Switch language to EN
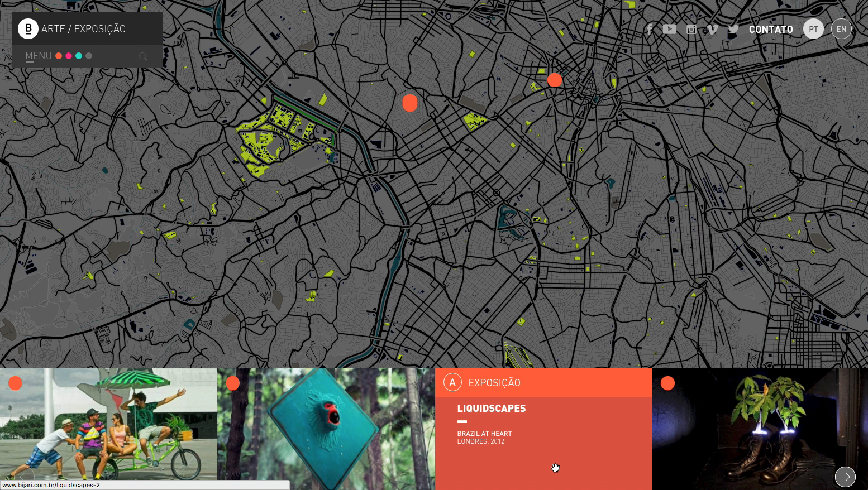The height and width of the screenshot is (490, 868). pyautogui.click(x=841, y=29)
